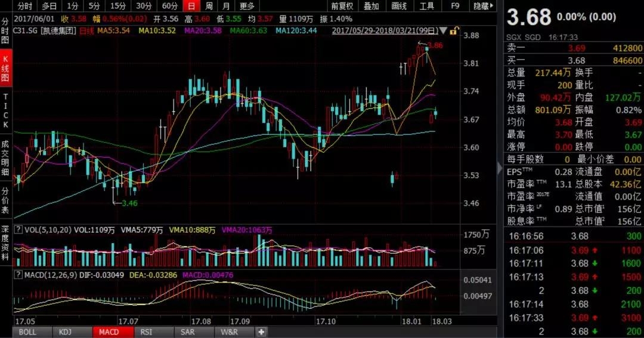Open help icon next to MACD indicator

click(x=18, y=274)
